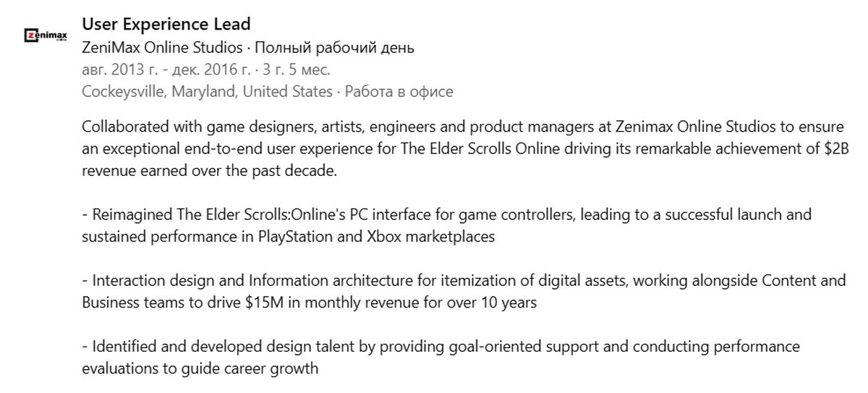Open the User Experience Lead job title

tap(166, 25)
